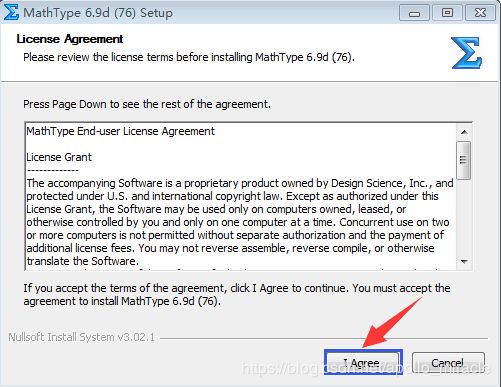Click the license scrollbar up arrow
This screenshot has height=387, width=501.
click(x=464, y=132)
